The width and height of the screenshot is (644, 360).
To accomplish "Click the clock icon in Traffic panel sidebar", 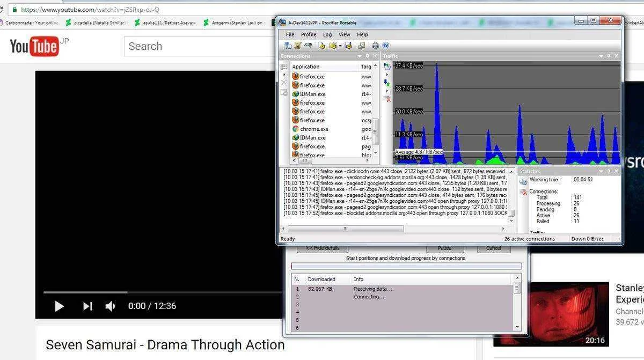I will [x=387, y=66].
